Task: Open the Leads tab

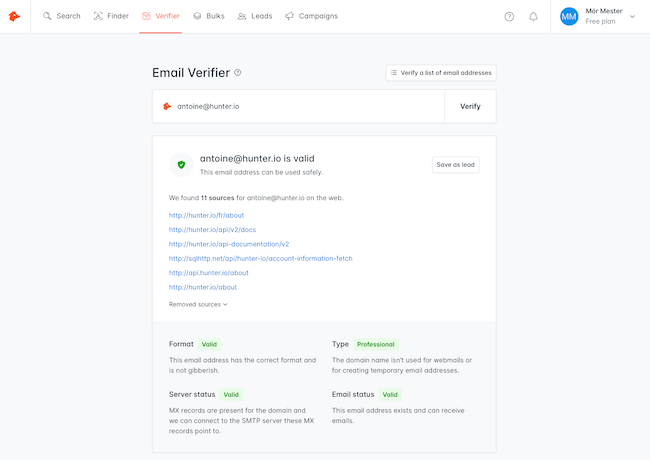Action: coord(255,16)
